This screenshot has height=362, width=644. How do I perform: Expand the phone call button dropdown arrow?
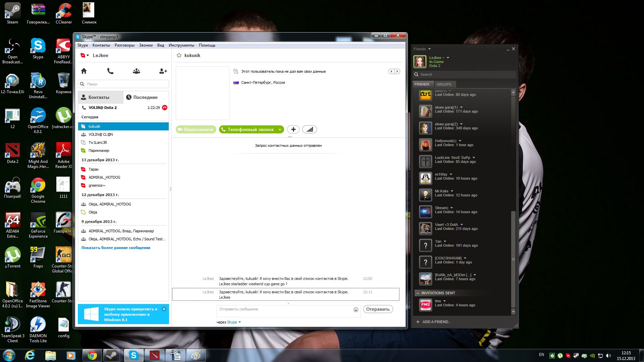pos(280,130)
